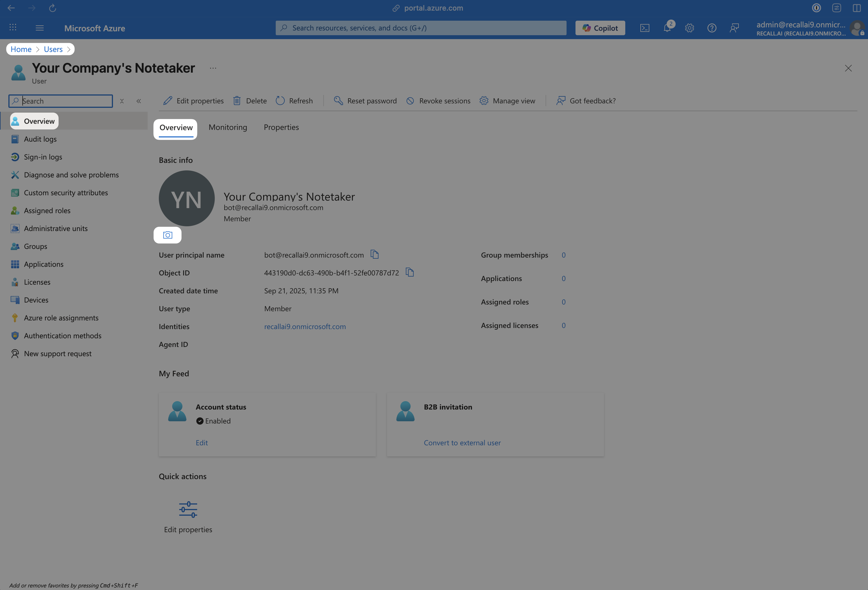
Task: Open Cloud Shell terminal icon
Action: [645, 28]
